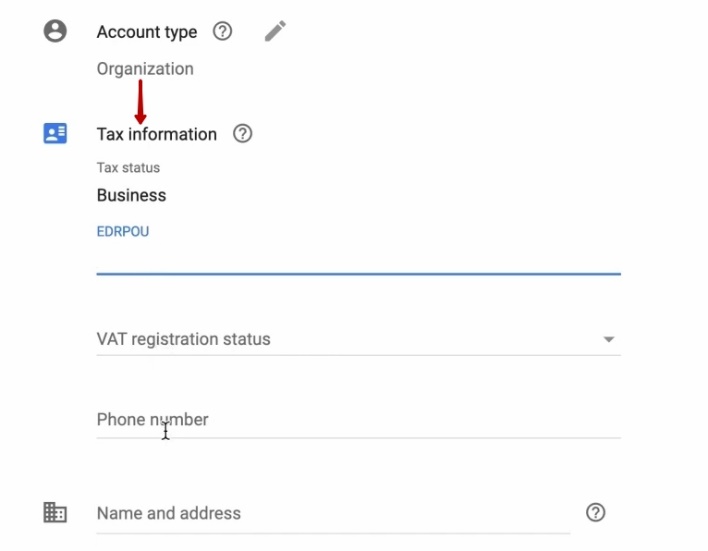
Task: Click the building icon beside Name and address
Action: point(55,513)
